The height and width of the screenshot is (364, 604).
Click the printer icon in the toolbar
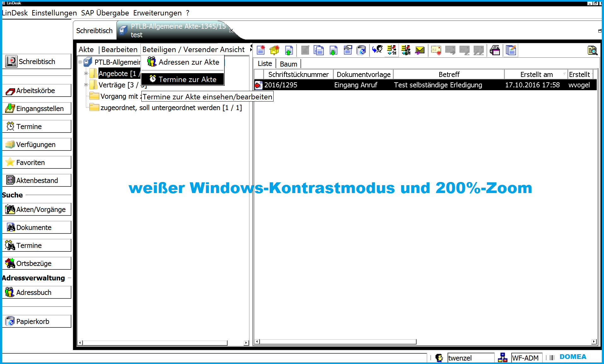(x=495, y=50)
